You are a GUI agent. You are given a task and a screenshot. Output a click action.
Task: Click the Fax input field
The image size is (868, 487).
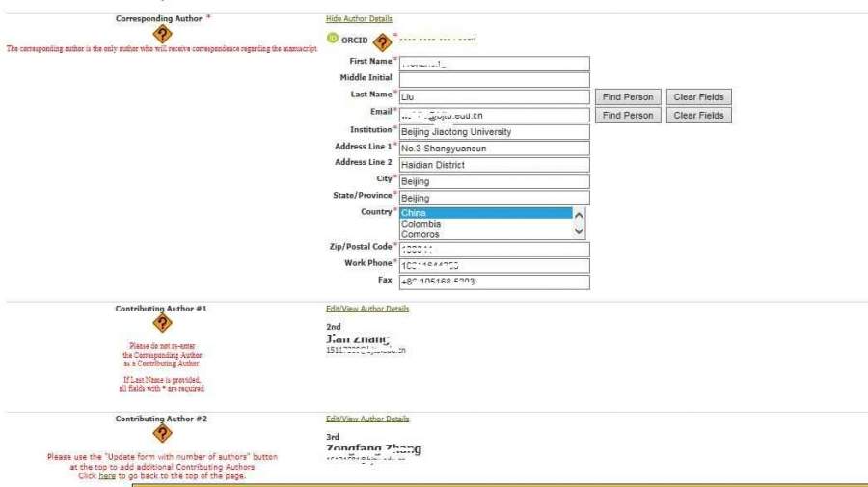[495, 283]
